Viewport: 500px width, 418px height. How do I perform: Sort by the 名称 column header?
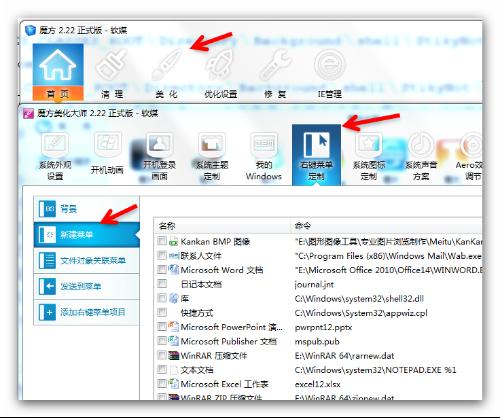pyautogui.click(x=222, y=226)
